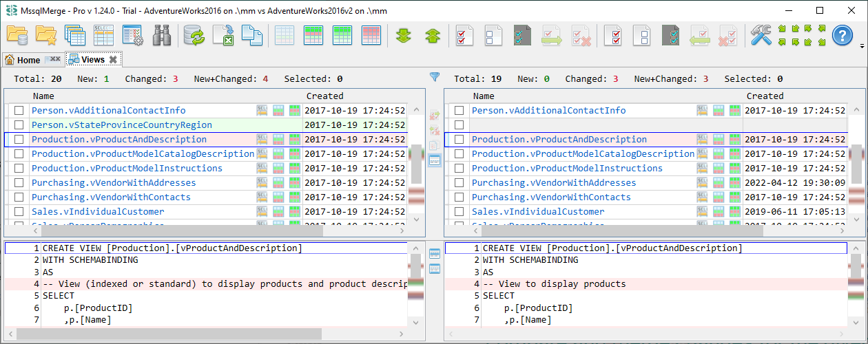Viewport: 868px width, 344px height.
Task: Select right comment line View to display products
Action: [554, 283]
